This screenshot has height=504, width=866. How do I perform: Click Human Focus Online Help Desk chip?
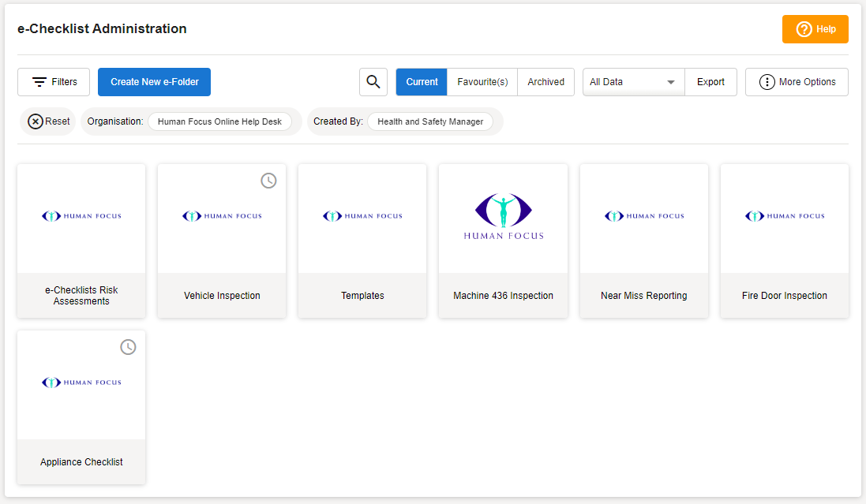pyautogui.click(x=219, y=121)
